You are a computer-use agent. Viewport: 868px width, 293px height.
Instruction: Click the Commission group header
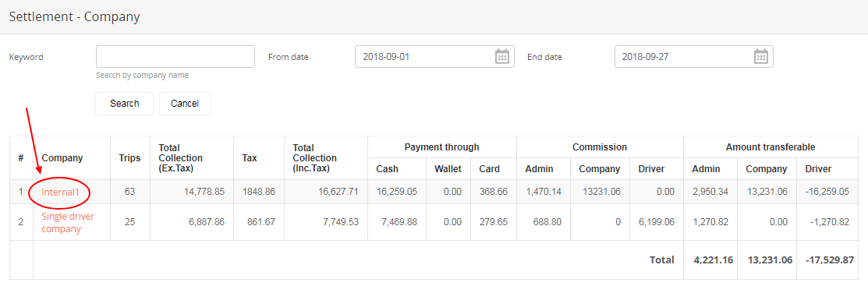[600, 147]
